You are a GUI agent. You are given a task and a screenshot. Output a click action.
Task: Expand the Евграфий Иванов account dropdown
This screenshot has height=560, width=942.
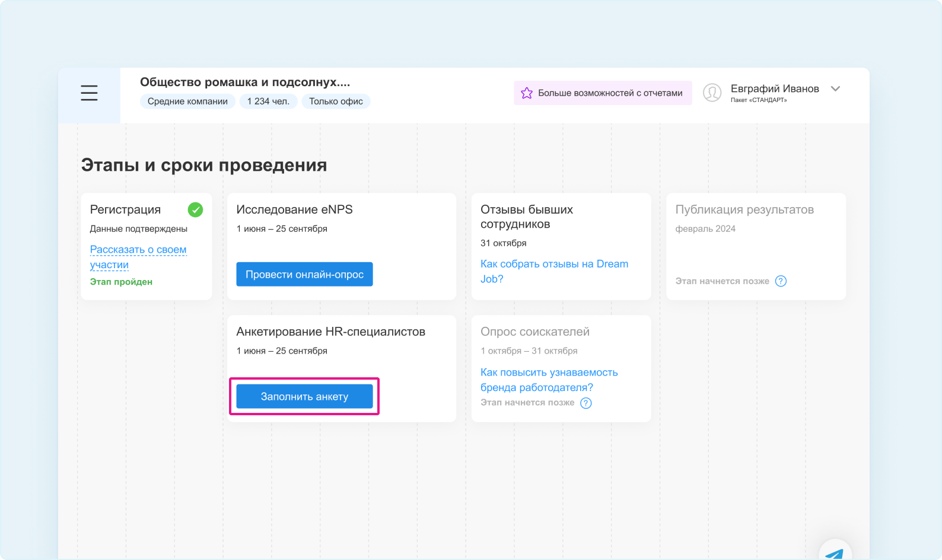[835, 89]
